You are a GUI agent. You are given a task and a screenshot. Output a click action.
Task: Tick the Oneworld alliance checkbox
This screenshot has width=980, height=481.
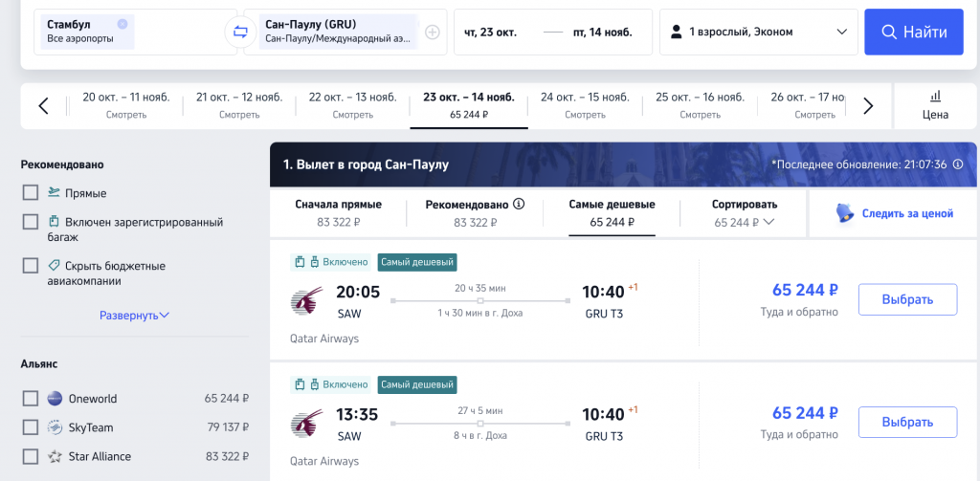click(x=30, y=399)
